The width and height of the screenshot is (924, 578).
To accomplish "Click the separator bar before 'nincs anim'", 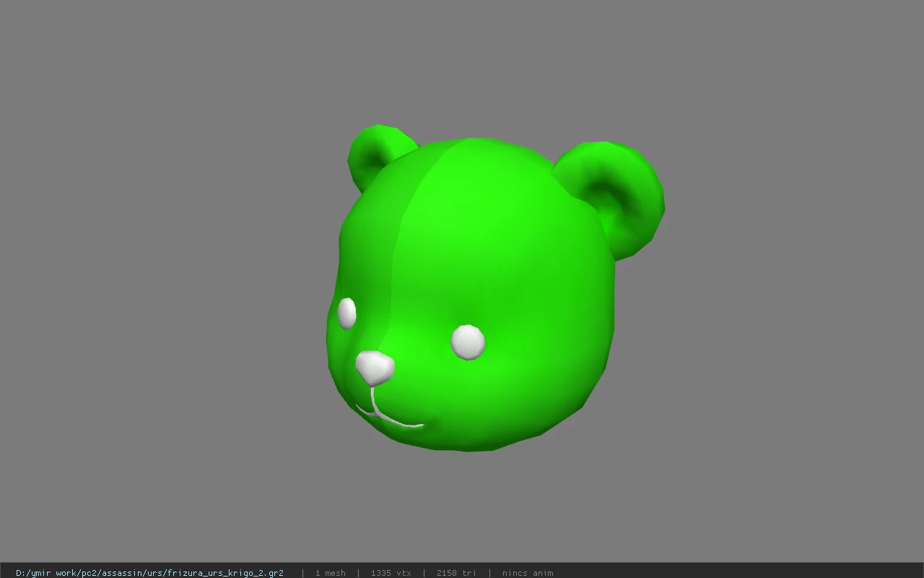I will (489, 573).
